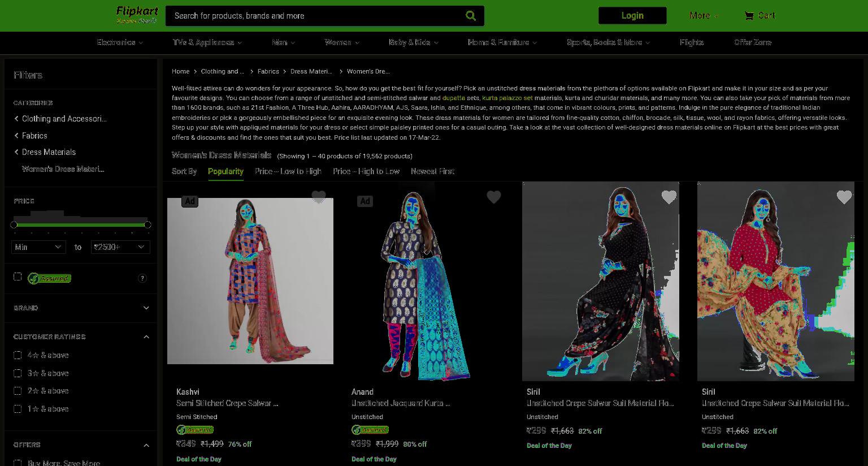Click the search magnifier icon
The width and height of the screenshot is (868, 466).
point(471,16)
